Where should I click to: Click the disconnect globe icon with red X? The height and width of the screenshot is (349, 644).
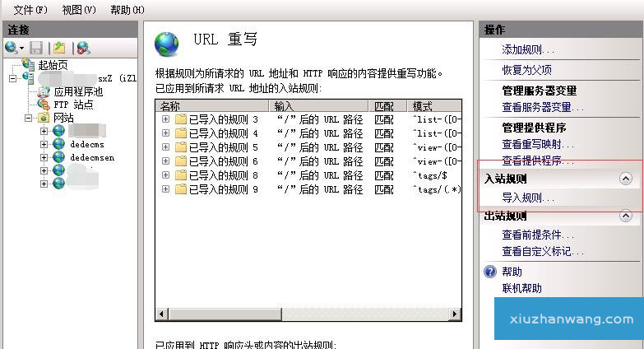(82, 48)
